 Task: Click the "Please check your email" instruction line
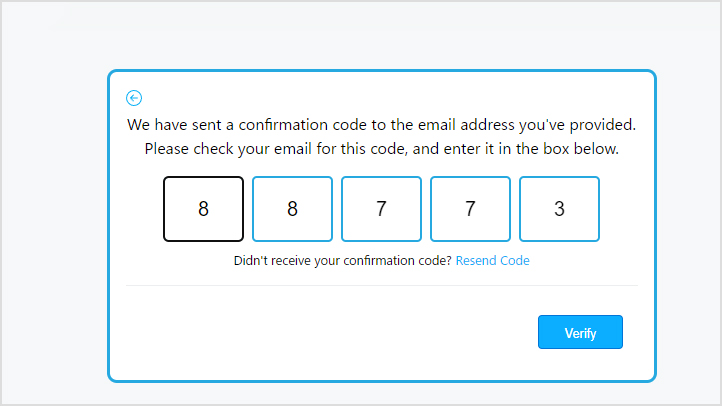pyautogui.click(x=381, y=149)
